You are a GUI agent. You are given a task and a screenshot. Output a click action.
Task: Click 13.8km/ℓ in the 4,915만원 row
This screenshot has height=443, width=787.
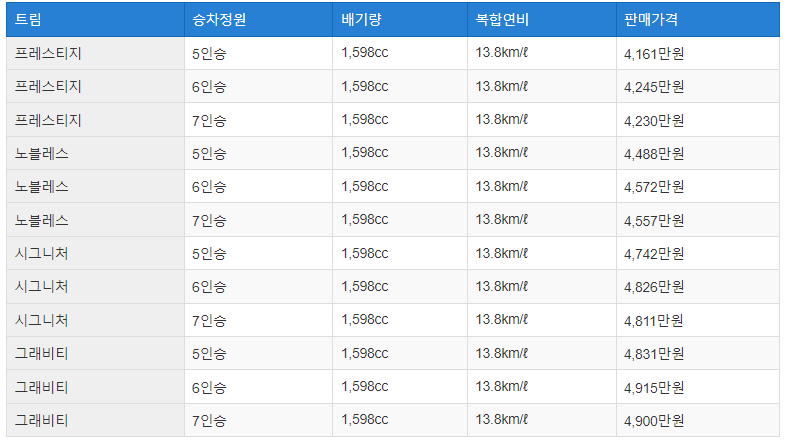(x=502, y=386)
